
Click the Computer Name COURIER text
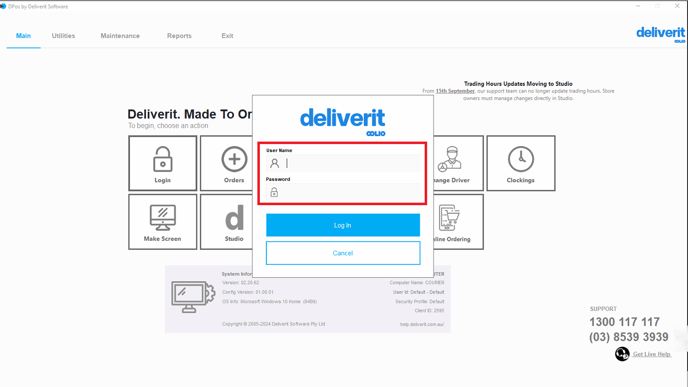(417, 283)
